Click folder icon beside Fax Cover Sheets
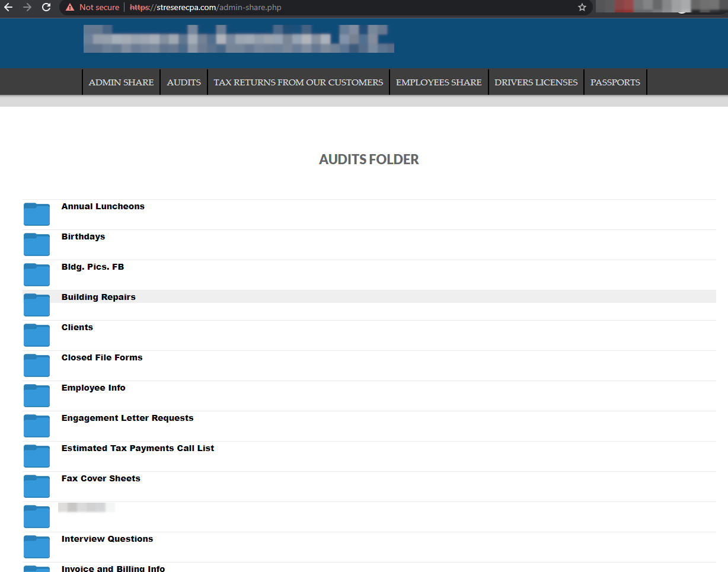The width and height of the screenshot is (728, 572). click(x=37, y=486)
